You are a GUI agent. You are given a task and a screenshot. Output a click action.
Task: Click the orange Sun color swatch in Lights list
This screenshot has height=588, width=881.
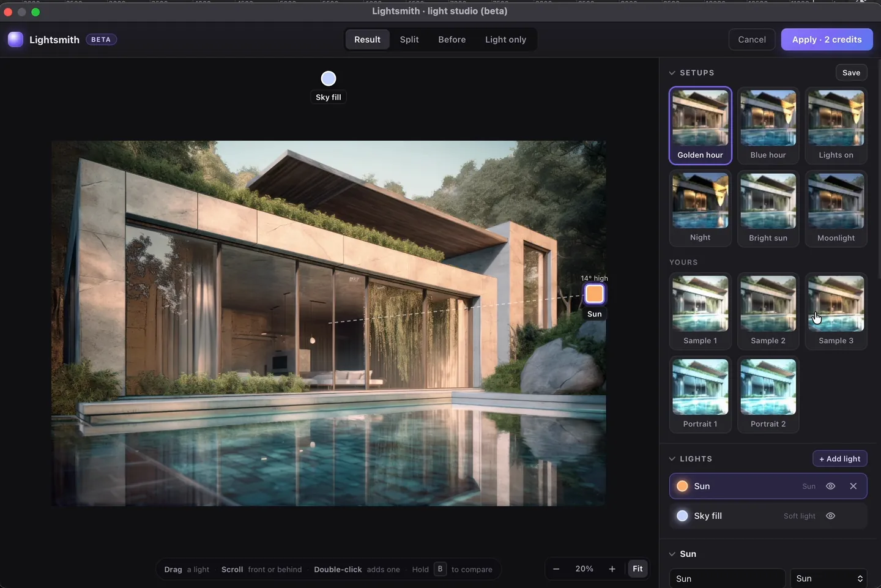click(682, 486)
